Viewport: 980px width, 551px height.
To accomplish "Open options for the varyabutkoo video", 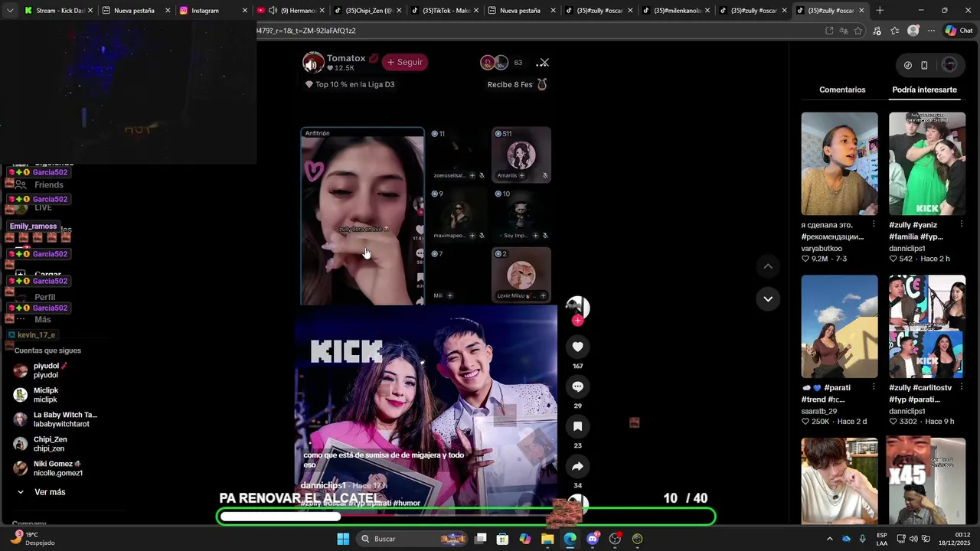I will (x=874, y=224).
